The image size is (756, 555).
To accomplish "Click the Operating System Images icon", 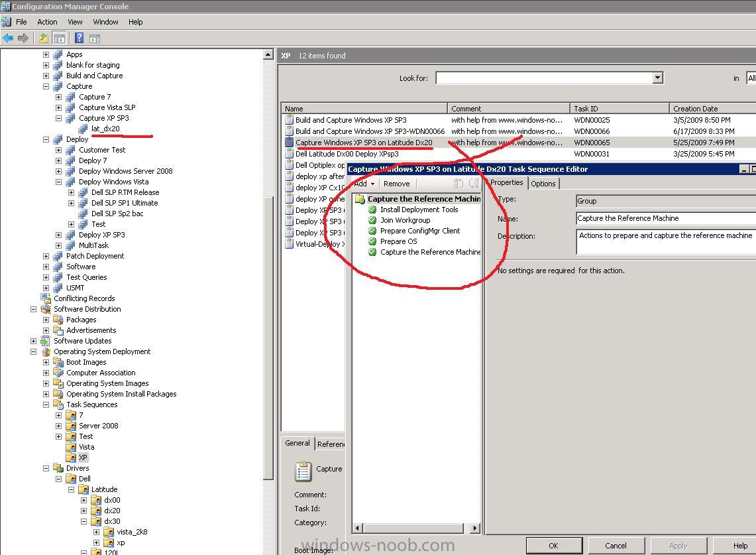I will [58, 383].
